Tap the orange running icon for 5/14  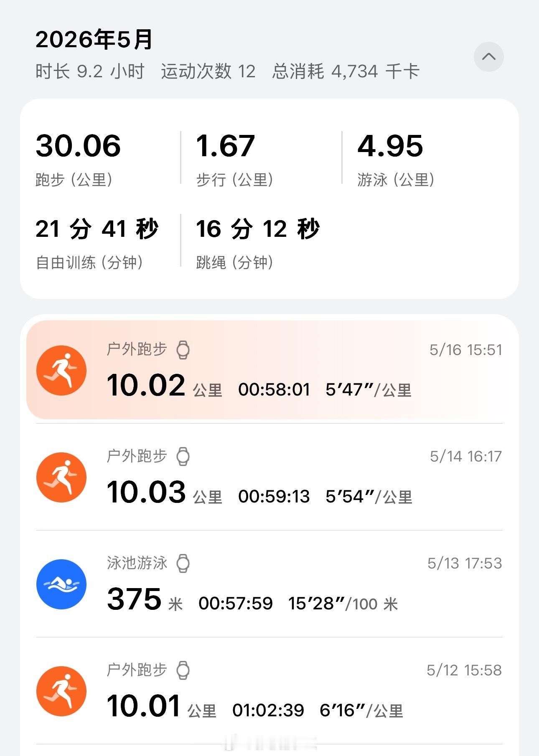[x=61, y=477]
